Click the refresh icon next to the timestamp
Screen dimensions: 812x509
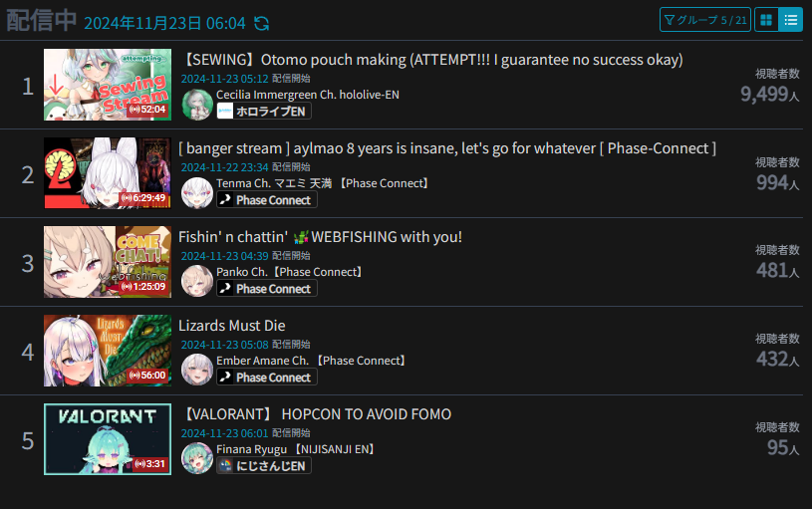pyautogui.click(x=261, y=23)
